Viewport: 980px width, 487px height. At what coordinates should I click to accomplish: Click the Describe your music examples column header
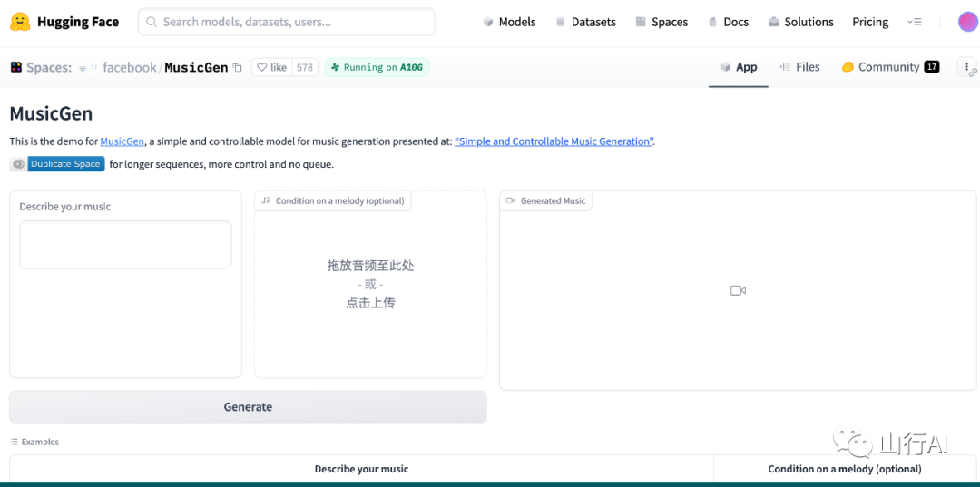click(361, 469)
